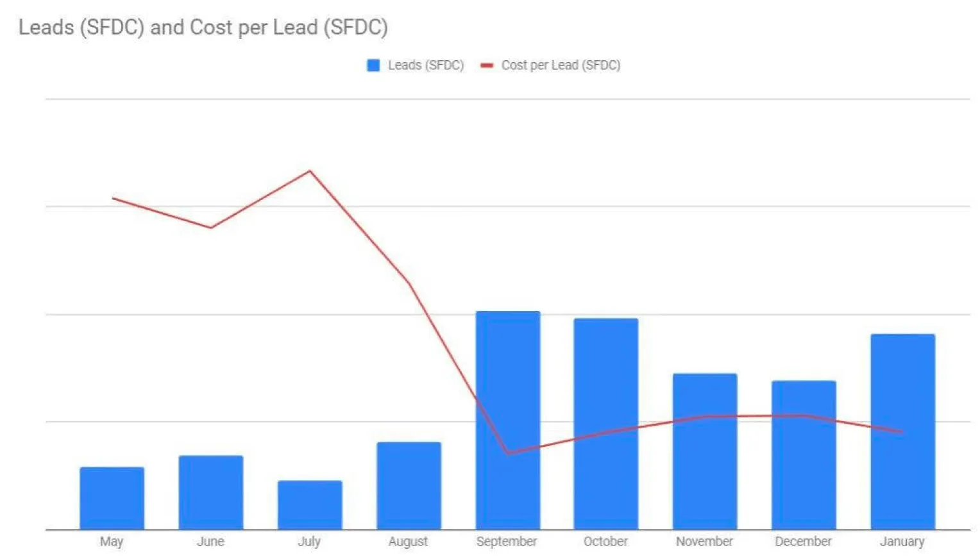Click the blue Leads (SFDC) legend swatch
Image resolution: width=980 pixels, height=559 pixels.
(373, 65)
